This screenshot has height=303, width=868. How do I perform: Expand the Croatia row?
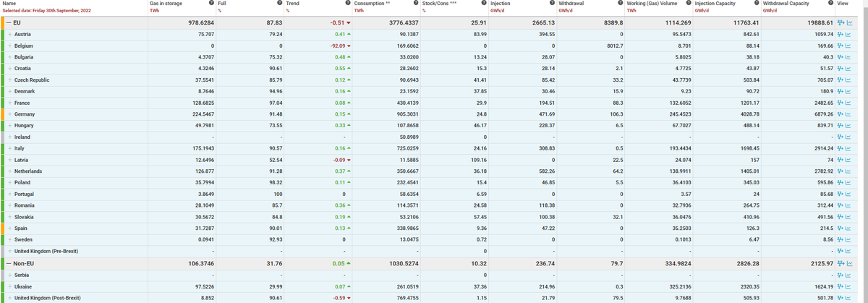pos(10,69)
